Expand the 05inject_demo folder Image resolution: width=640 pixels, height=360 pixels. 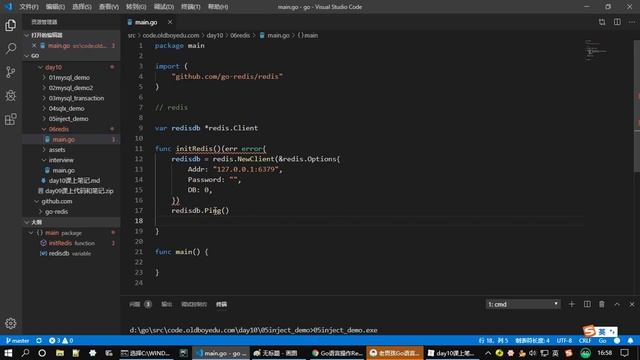pyautogui.click(x=71, y=119)
